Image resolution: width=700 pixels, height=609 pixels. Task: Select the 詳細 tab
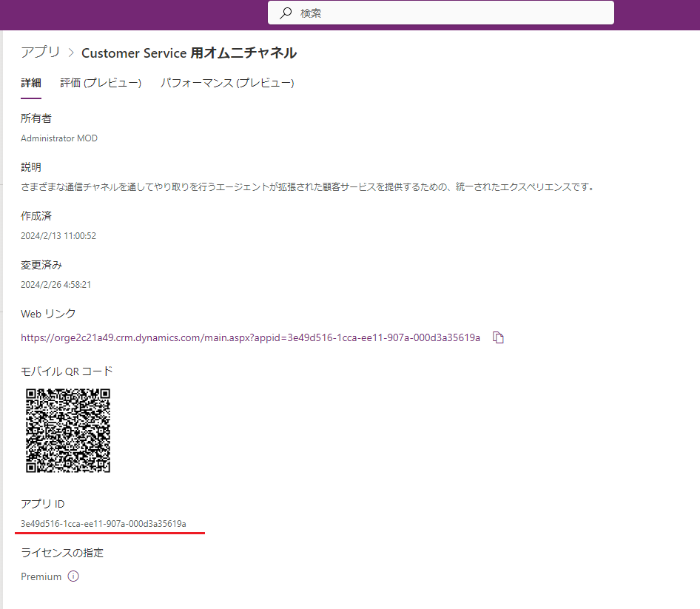[x=30, y=83]
